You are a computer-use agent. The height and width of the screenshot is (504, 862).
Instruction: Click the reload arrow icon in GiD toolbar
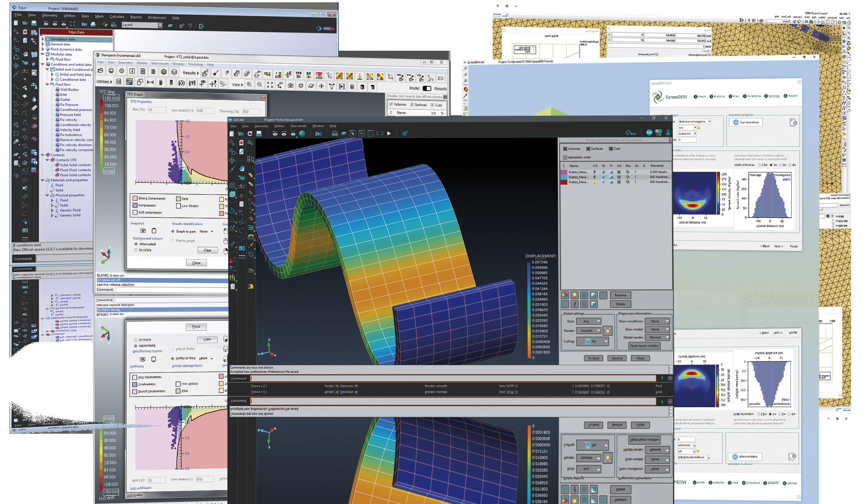tap(250, 134)
